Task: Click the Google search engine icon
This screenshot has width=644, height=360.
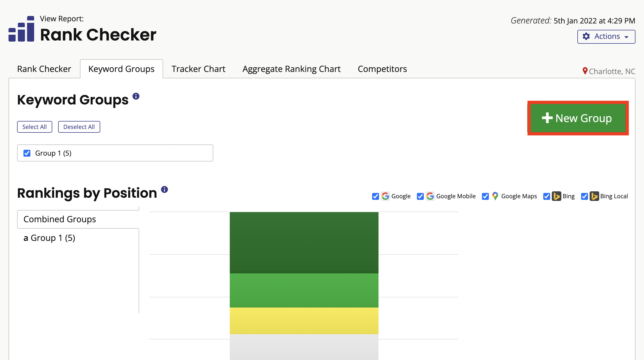Action: (x=385, y=196)
